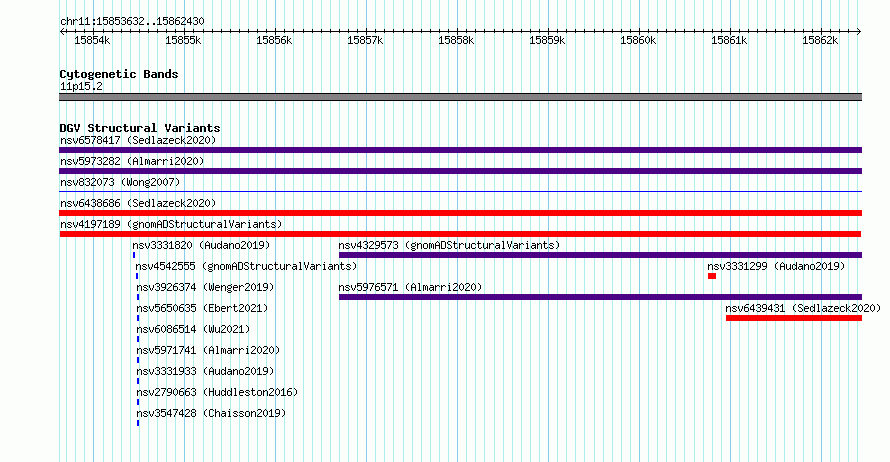
Task: Open the Cytogenetic Bands track title
Action: pyautogui.click(x=119, y=74)
